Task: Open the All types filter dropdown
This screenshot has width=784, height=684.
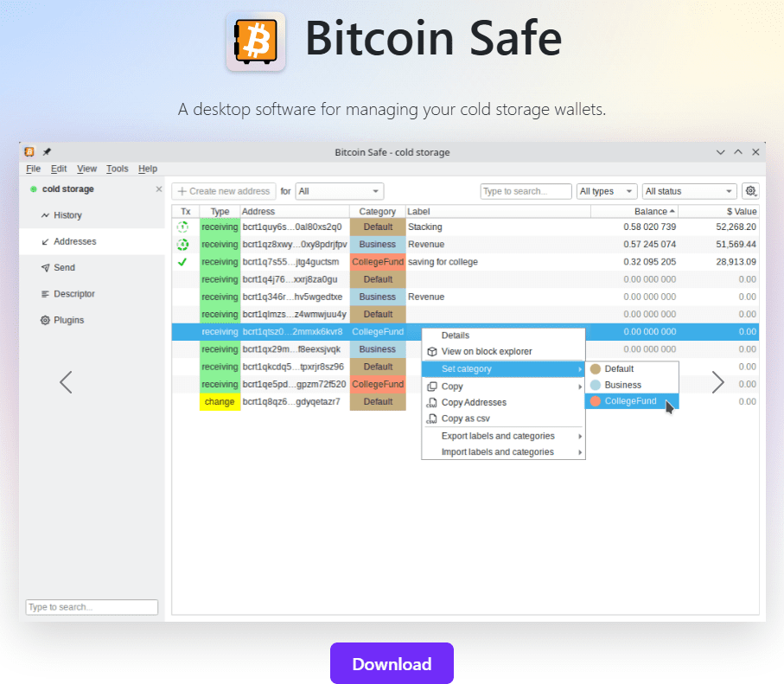Action: click(606, 190)
